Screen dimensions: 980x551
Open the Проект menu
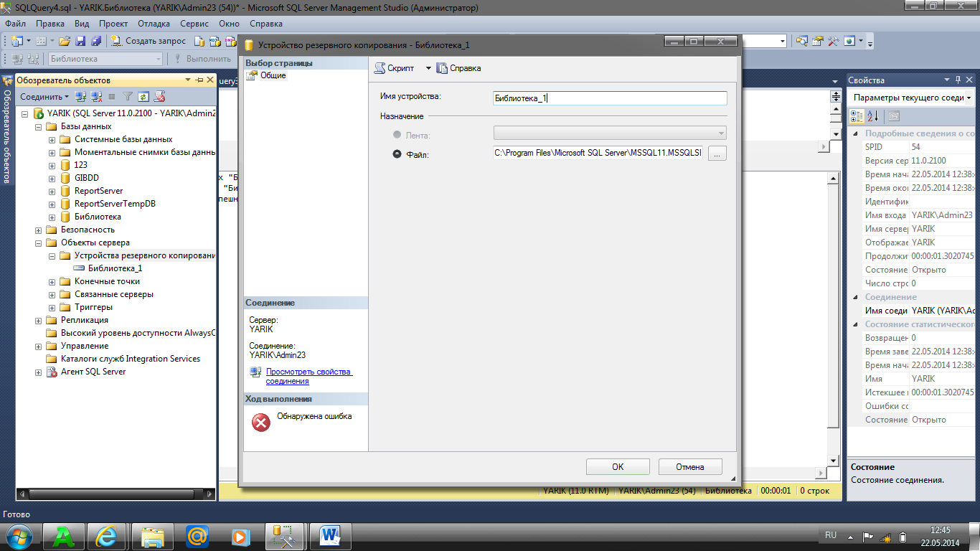[113, 24]
